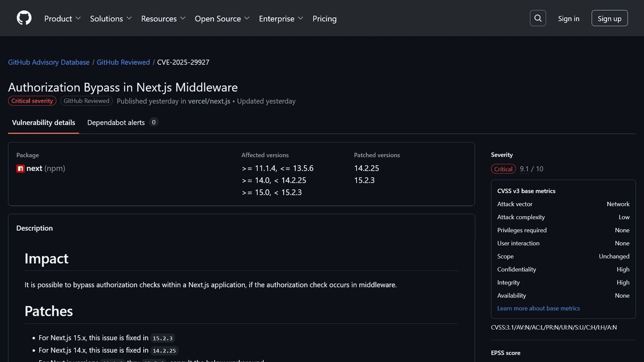This screenshot has height=362, width=644.
Task: Click the 'Unchanged' scope value
Action: 614,256
